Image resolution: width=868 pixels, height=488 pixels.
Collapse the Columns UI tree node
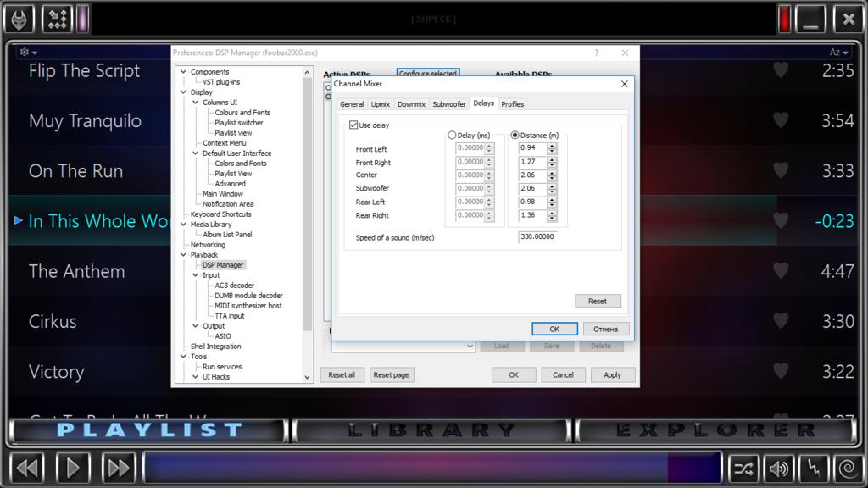[x=195, y=103]
